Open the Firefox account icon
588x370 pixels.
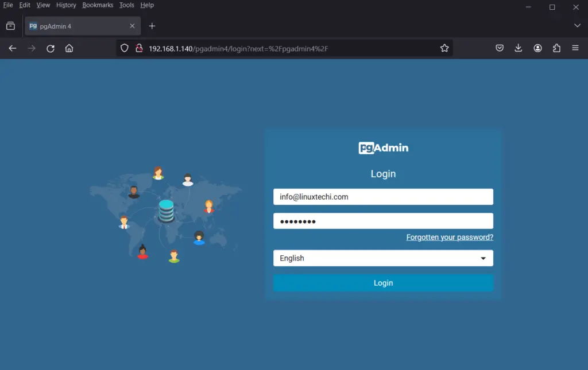click(x=537, y=48)
